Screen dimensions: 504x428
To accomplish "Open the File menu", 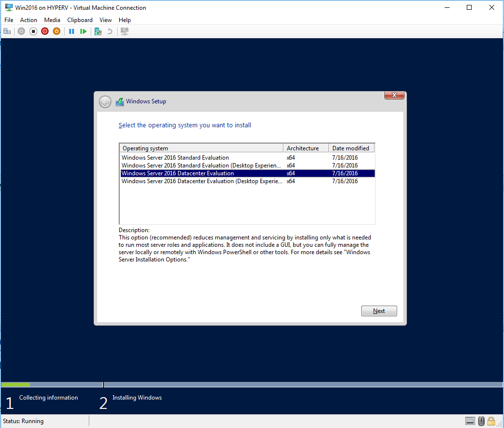I will pyautogui.click(x=9, y=20).
